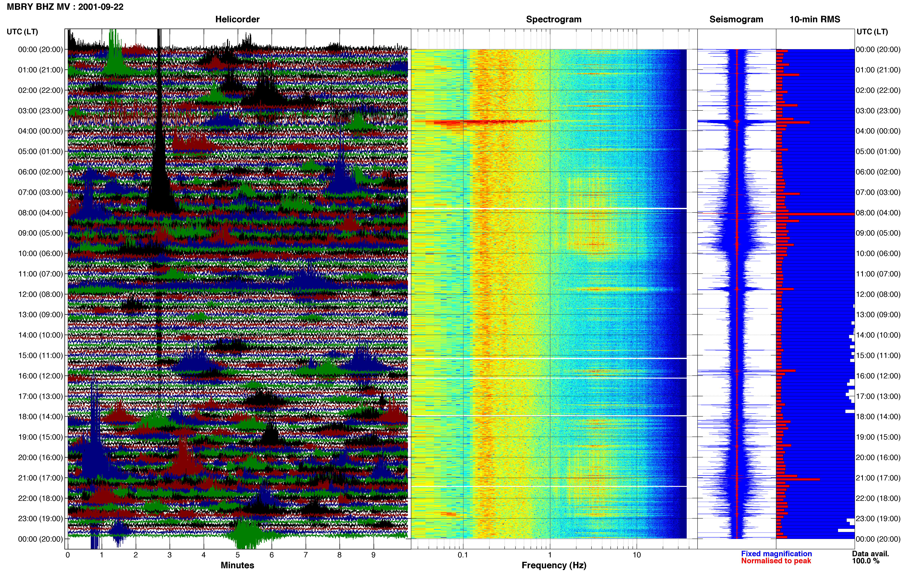Click the helicorder x-axis tick '5'
This screenshot has height=578, width=924.
click(238, 555)
